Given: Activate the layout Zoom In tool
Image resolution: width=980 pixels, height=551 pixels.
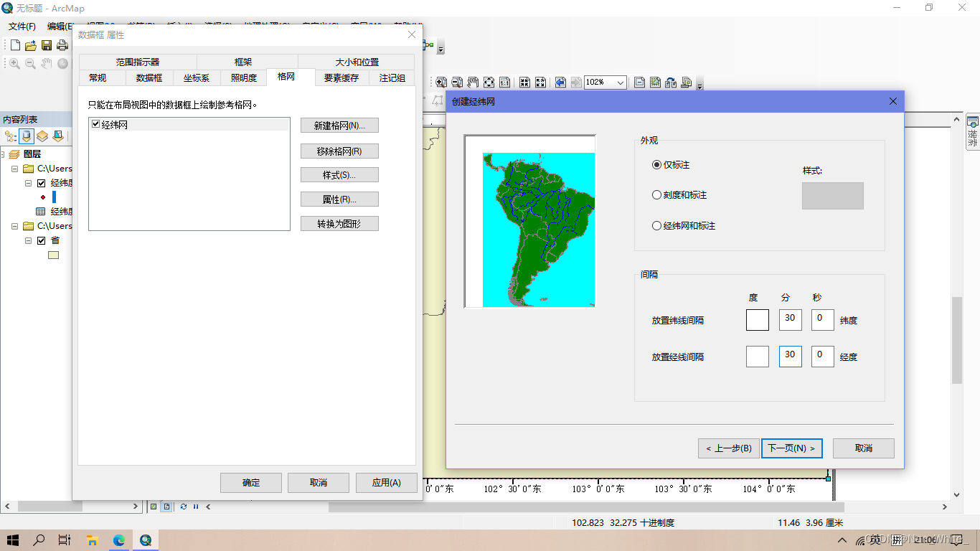Looking at the screenshot, I should coord(440,82).
